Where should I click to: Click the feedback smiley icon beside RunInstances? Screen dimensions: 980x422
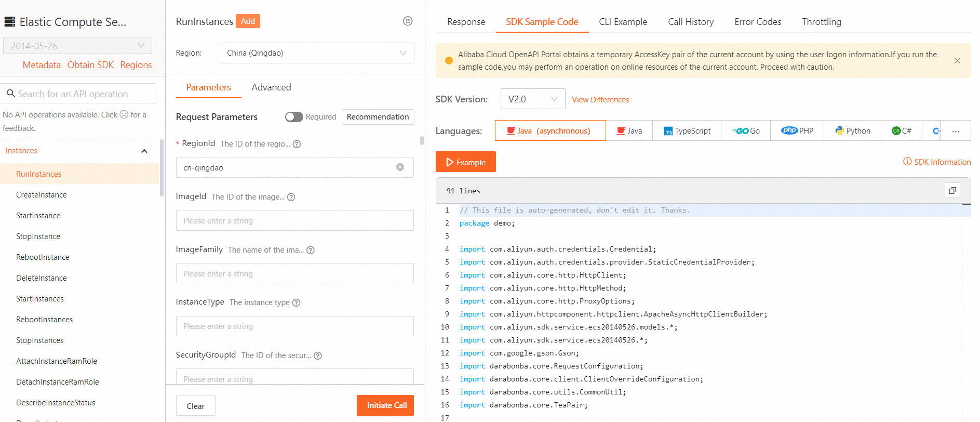coord(408,21)
